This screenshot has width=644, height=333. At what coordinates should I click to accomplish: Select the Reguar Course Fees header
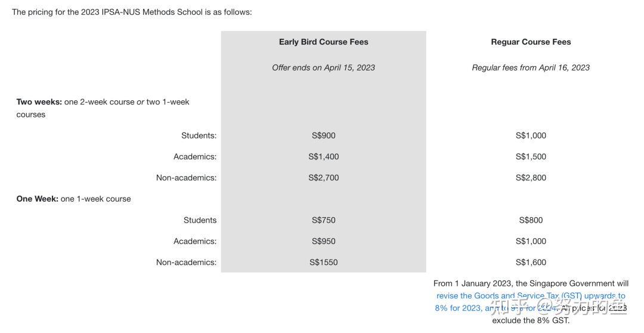coord(531,42)
